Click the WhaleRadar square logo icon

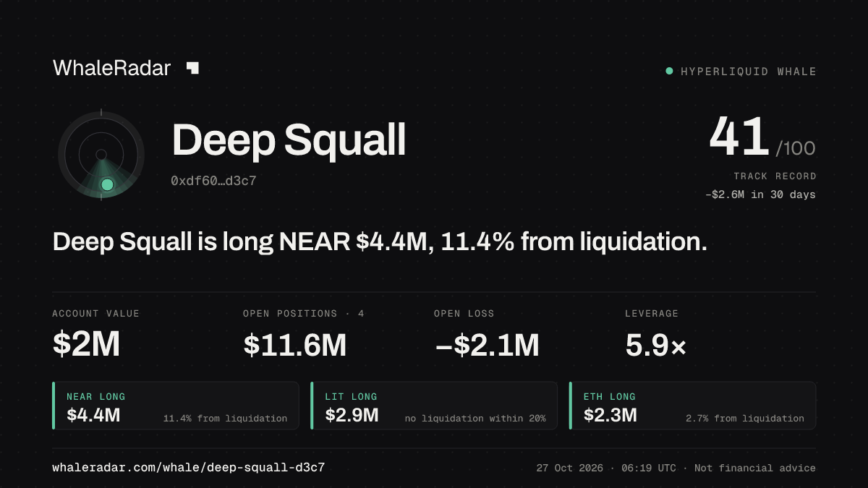click(192, 68)
